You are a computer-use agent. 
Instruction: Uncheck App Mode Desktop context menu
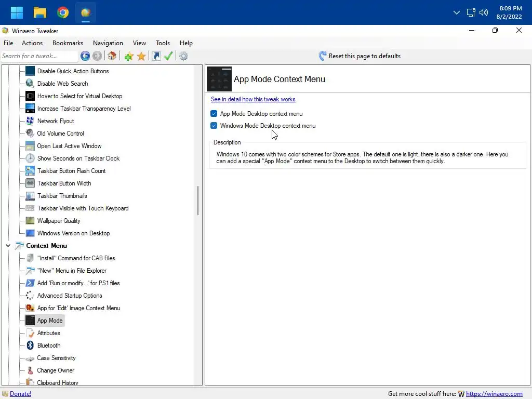click(x=214, y=114)
